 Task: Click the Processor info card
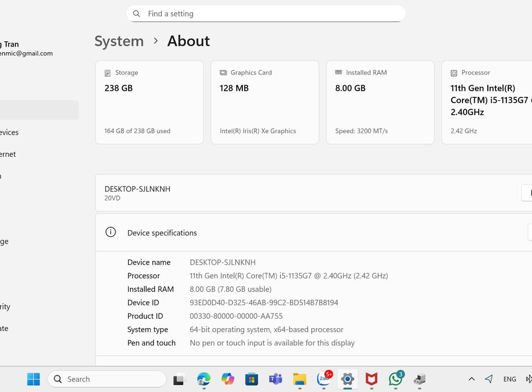click(x=486, y=102)
